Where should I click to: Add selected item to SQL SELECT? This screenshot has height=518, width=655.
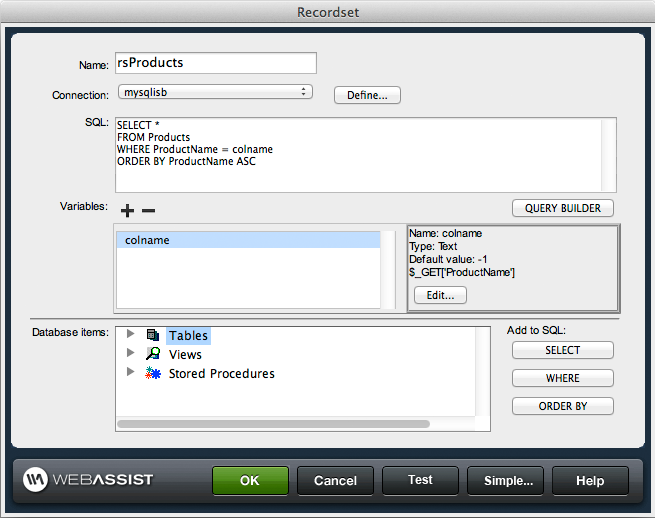point(563,350)
